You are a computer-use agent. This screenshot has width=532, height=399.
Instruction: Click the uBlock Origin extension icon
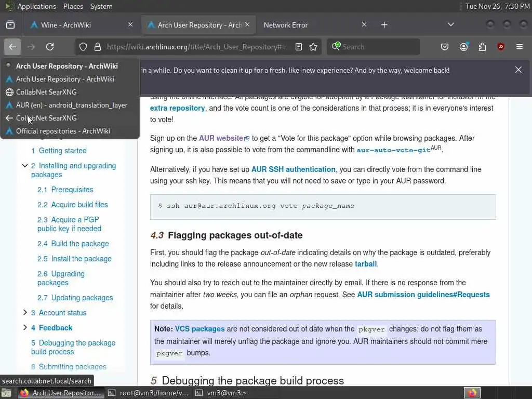[501, 47]
